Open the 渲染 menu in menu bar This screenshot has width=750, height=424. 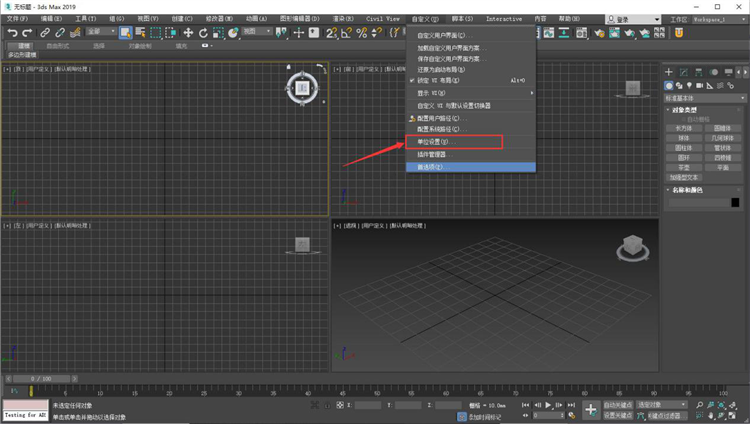[x=343, y=19]
